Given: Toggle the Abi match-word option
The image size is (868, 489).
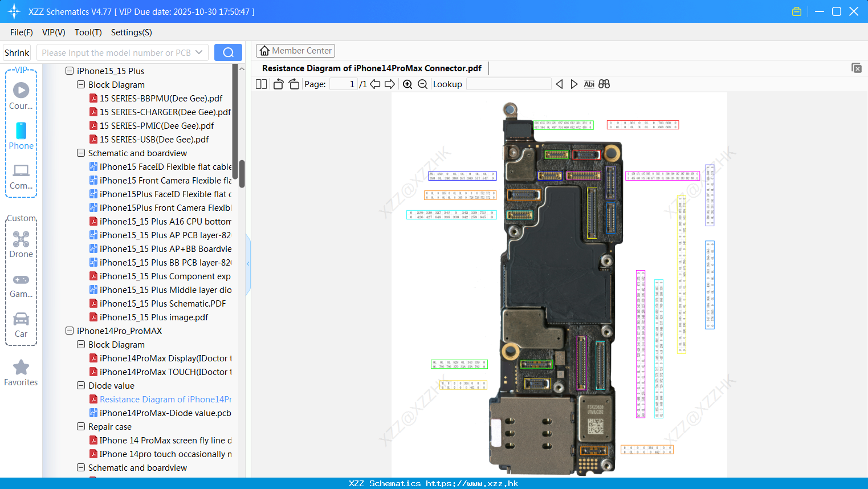Looking at the screenshot, I should click(x=589, y=84).
